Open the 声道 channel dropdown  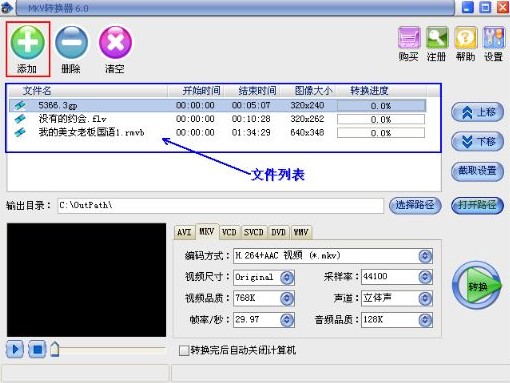pos(425,299)
